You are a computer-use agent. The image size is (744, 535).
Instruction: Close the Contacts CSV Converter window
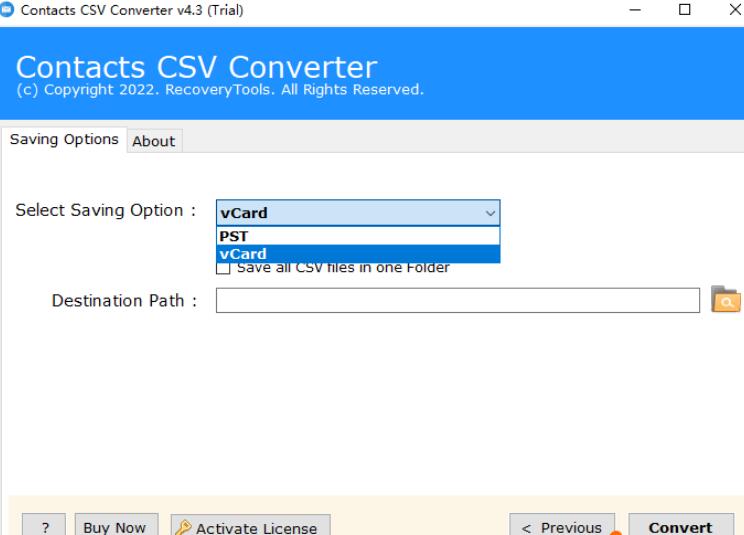pos(735,9)
